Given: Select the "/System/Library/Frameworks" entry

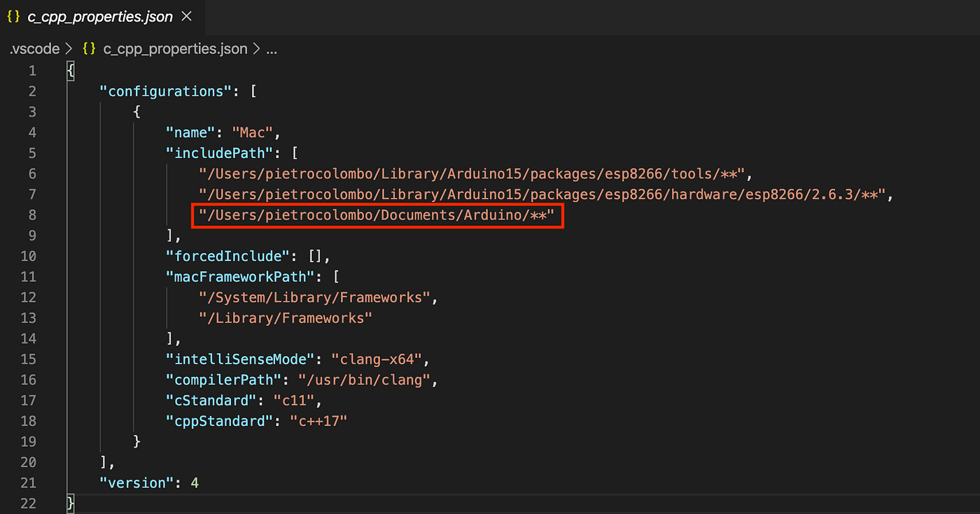Looking at the screenshot, I should pyautogui.click(x=315, y=297).
